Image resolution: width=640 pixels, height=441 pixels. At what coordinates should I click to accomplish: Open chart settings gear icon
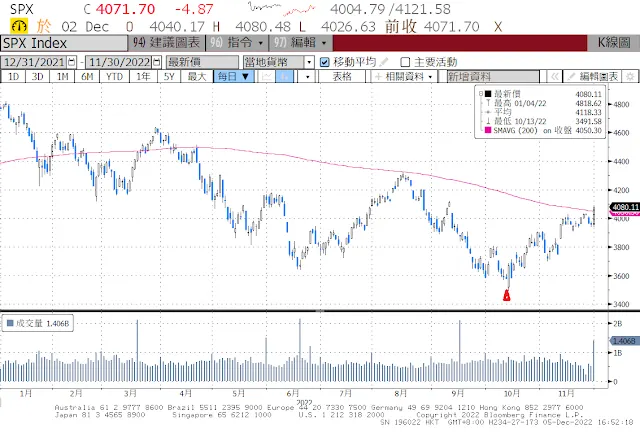click(x=631, y=76)
